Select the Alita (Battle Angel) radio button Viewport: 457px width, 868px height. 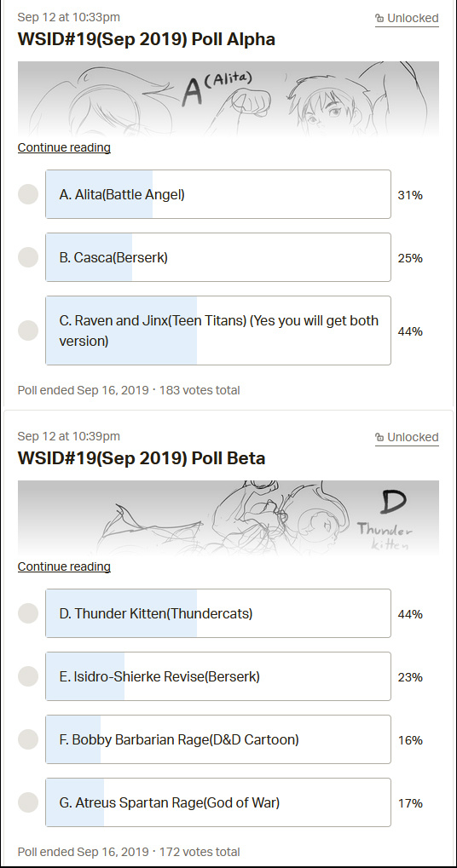point(28,194)
